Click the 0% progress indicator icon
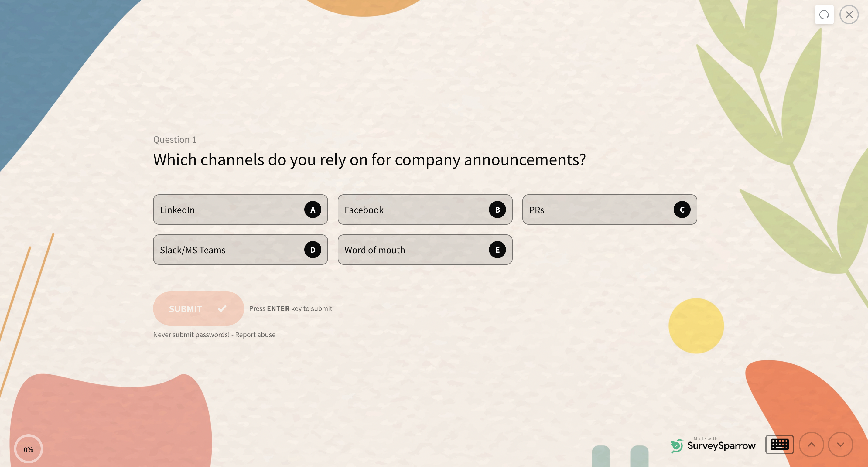 28,448
